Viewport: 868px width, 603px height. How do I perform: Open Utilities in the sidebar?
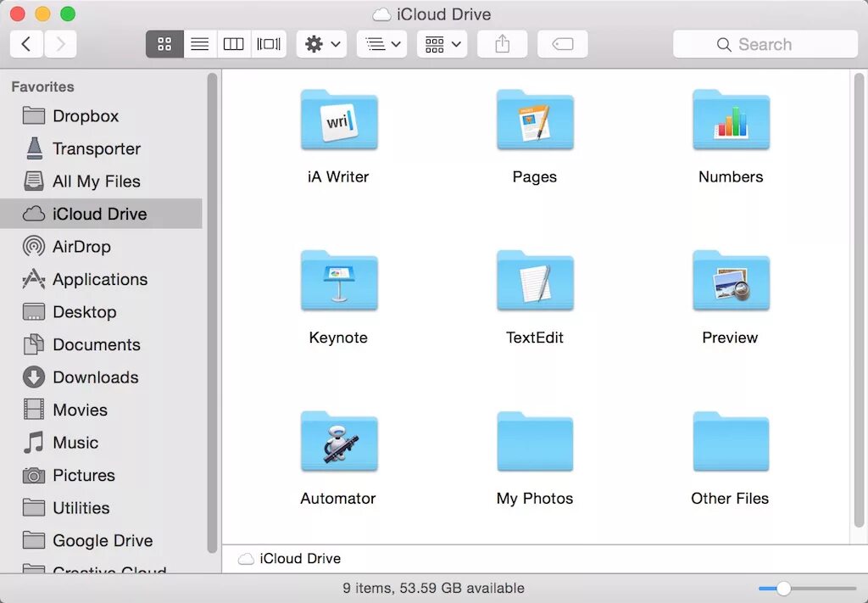[102, 508]
